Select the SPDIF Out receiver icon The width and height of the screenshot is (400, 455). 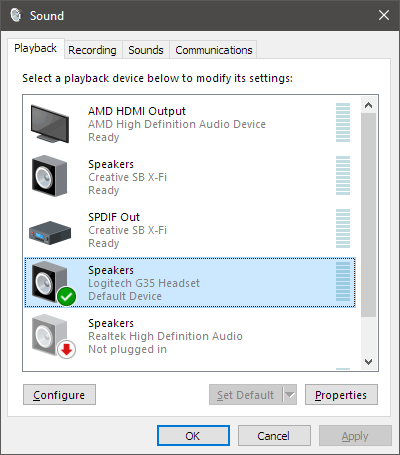50,232
